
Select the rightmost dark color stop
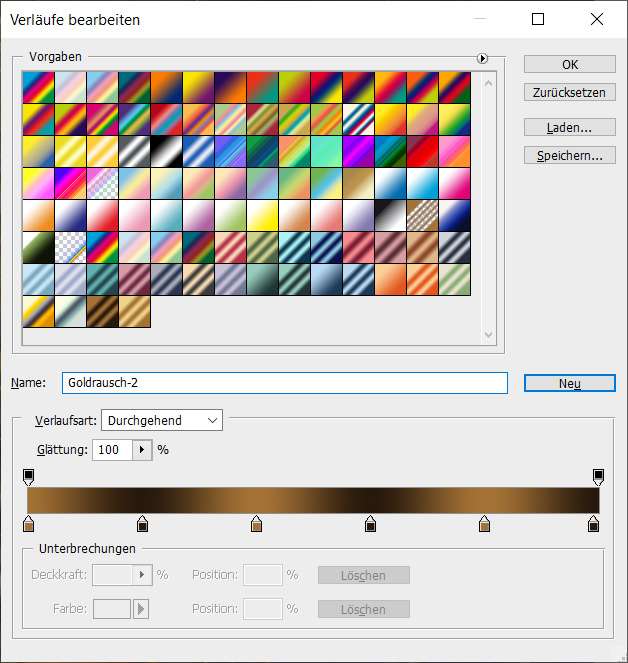(594, 524)
